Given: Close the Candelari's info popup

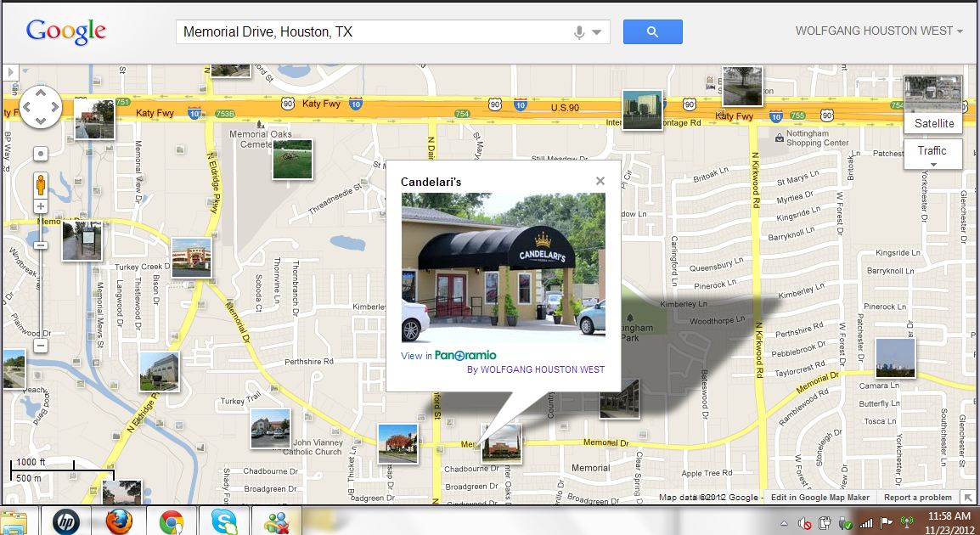Looking at the screenshot, I should point(600,181).
